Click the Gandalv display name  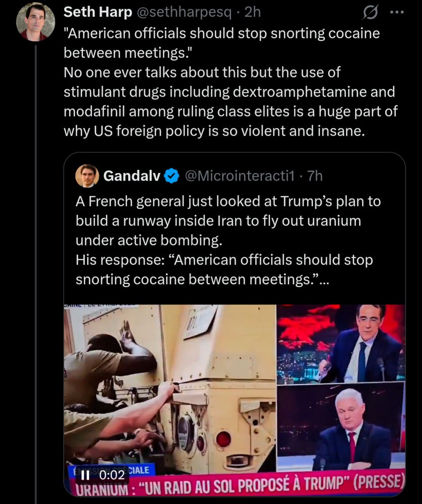[132, 175]
